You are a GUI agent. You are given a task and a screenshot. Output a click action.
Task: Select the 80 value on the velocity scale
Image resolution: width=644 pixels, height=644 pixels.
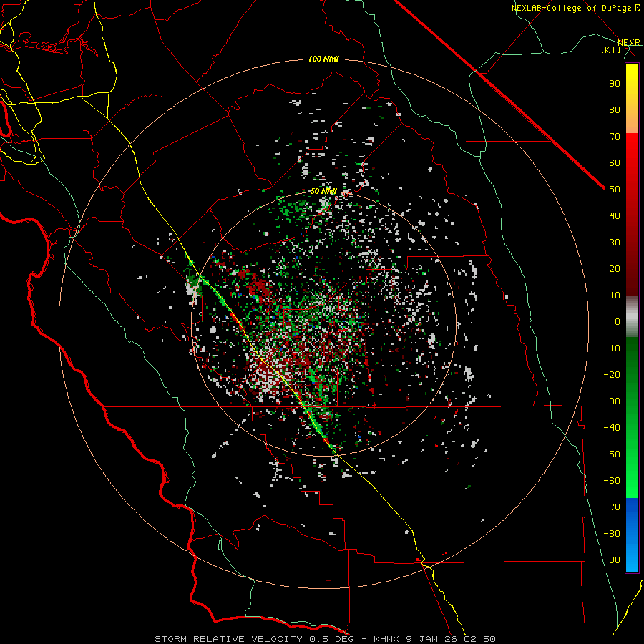pyautogui.click(x=615, y=109)
